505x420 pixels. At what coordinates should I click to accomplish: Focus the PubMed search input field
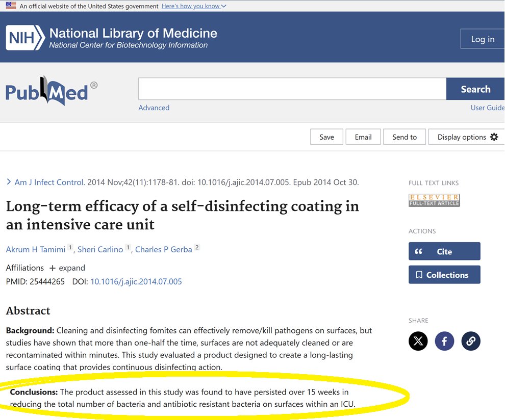(x=292, y=89)
